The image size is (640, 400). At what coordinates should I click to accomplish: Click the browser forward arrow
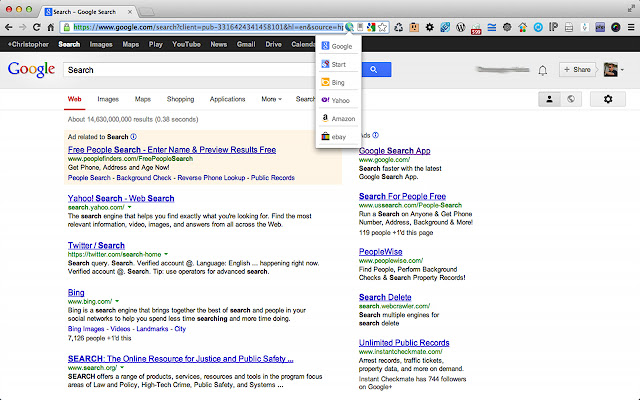tap(22, 27)
